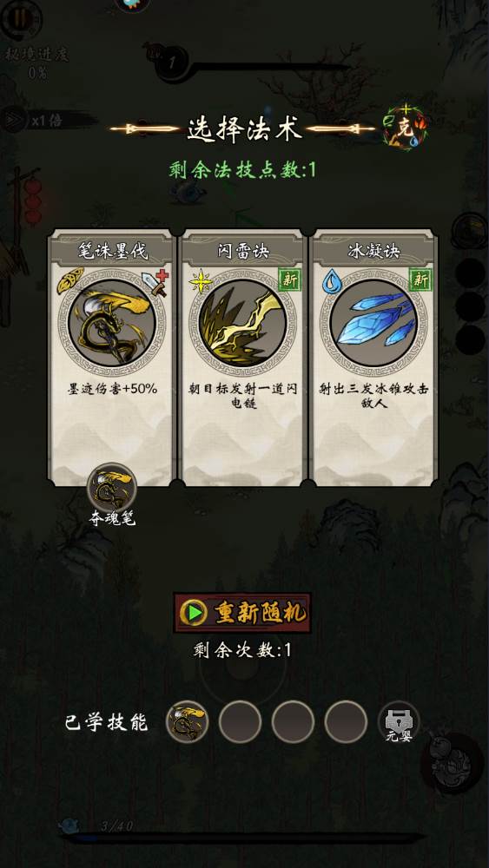The image size is (489, 868).
Task: Pick the 冰凝诀 ice shard icon
Action: [x=373, y=323]
